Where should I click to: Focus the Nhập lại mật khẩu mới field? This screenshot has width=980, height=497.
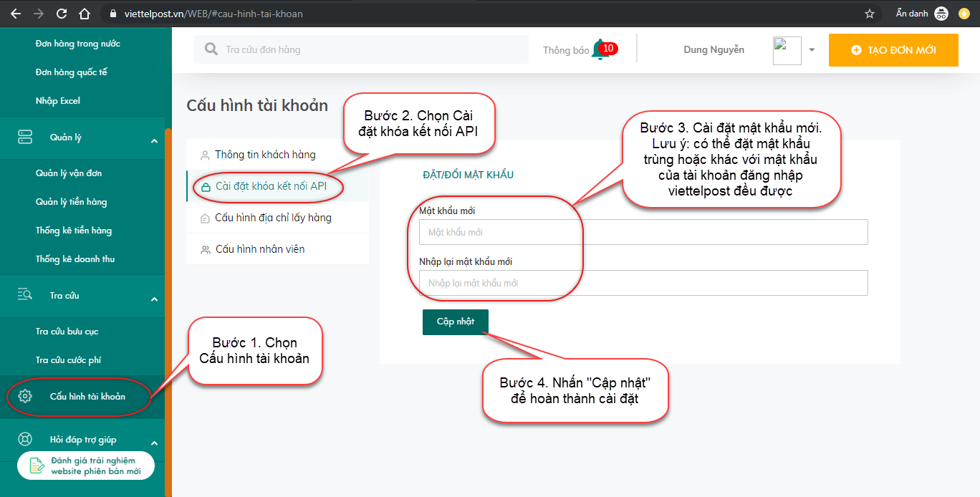643,283
